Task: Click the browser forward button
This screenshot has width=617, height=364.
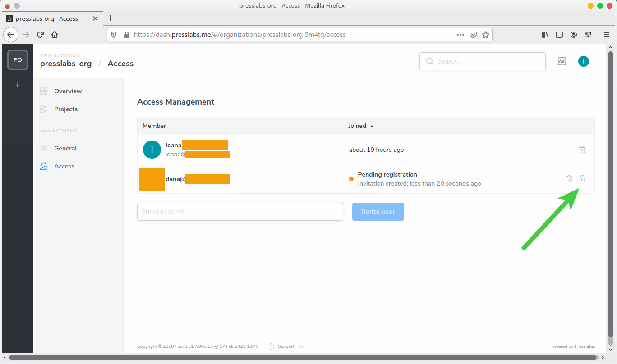Action: coord(26,35)
